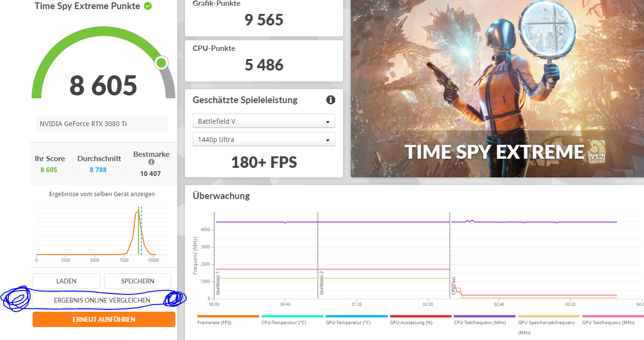The width and height of the screenshot is (644, 340).
Task: Click the score distribution chart
Action: (102, 231)
